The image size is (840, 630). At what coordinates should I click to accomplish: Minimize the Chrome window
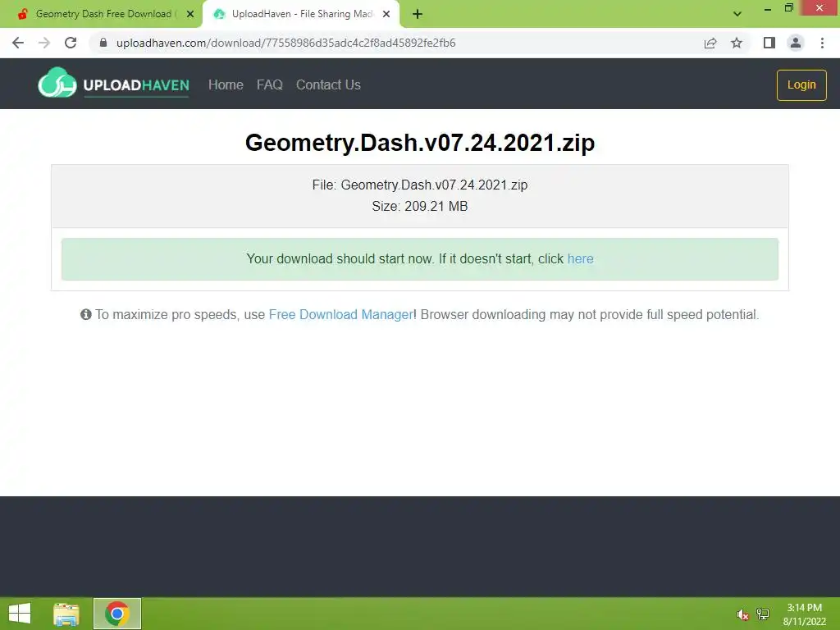pyautogui.click(x=768, y=8)
